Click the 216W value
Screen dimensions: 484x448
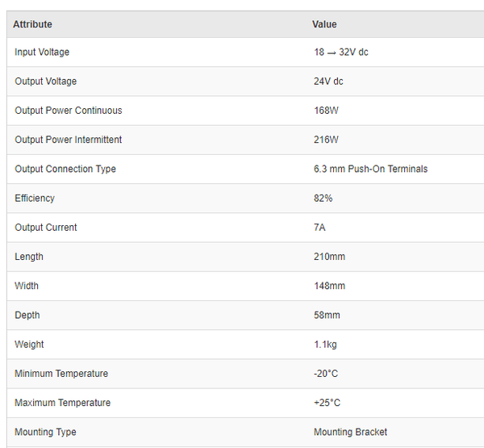[x=326, y=140]
